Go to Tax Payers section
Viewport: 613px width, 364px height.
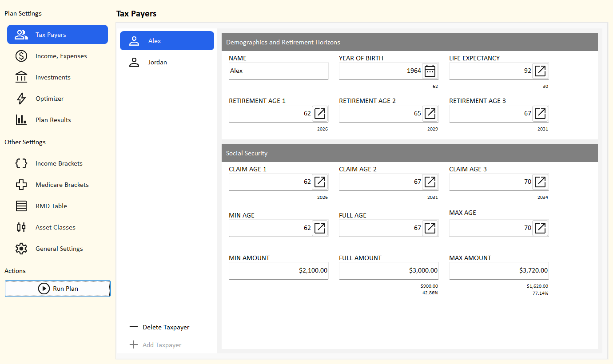point(57,35)
